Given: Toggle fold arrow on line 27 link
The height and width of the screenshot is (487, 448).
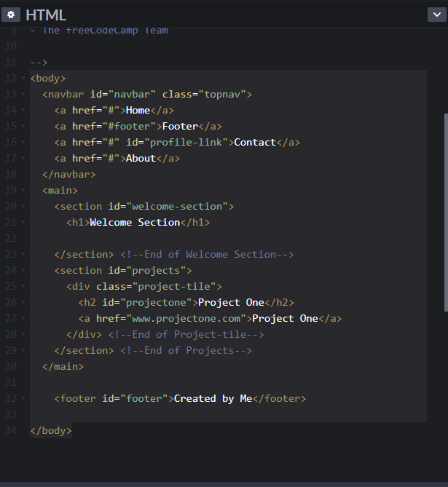Looking at the screenshot, I should click(x=23, y=318).
